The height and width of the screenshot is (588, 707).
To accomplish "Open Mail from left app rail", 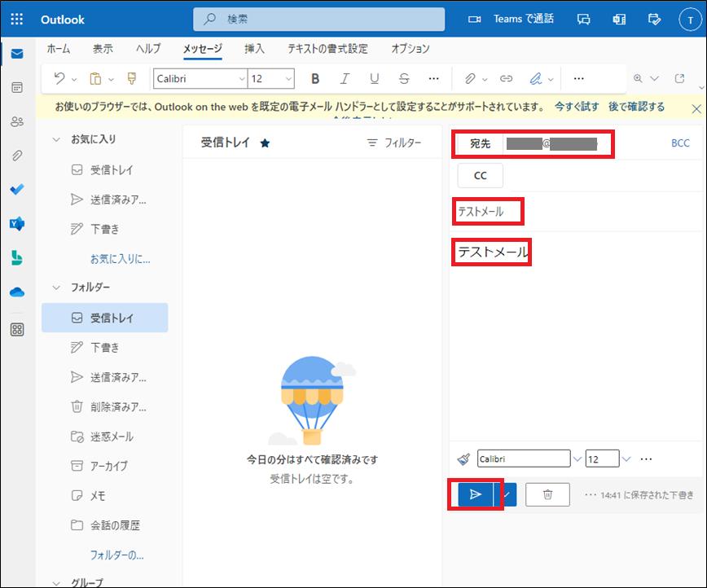I will [x=17, y=54].
